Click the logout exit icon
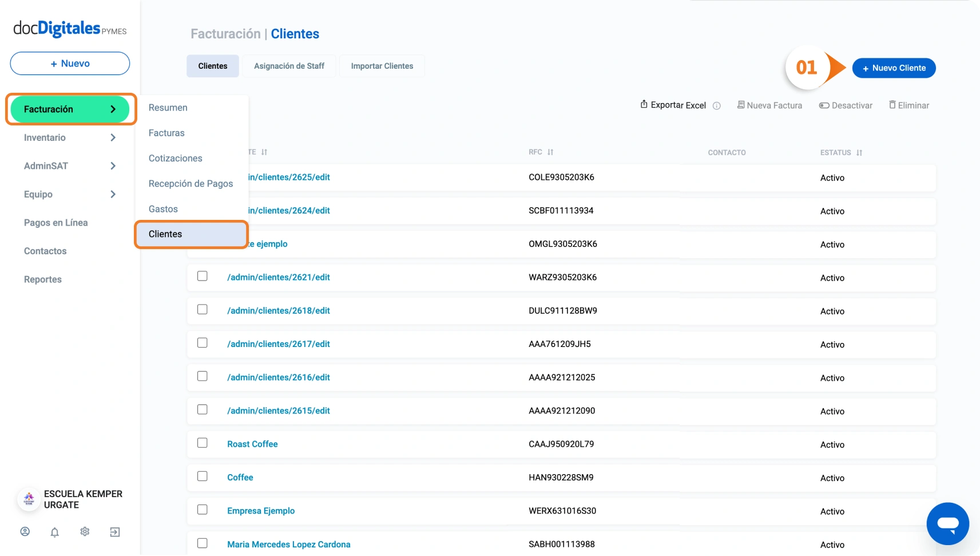Screen dimensions: 980x556 [115, 532]
